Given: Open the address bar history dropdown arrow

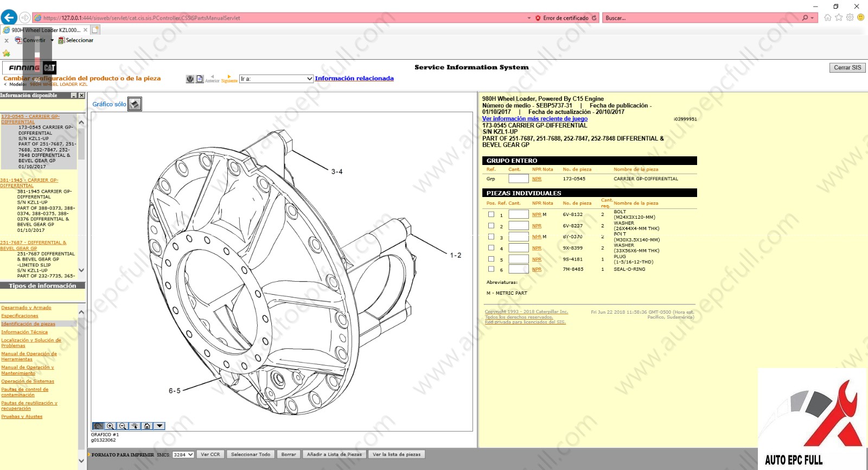Looking at the screenshot, I should click(x=529, y=18).
